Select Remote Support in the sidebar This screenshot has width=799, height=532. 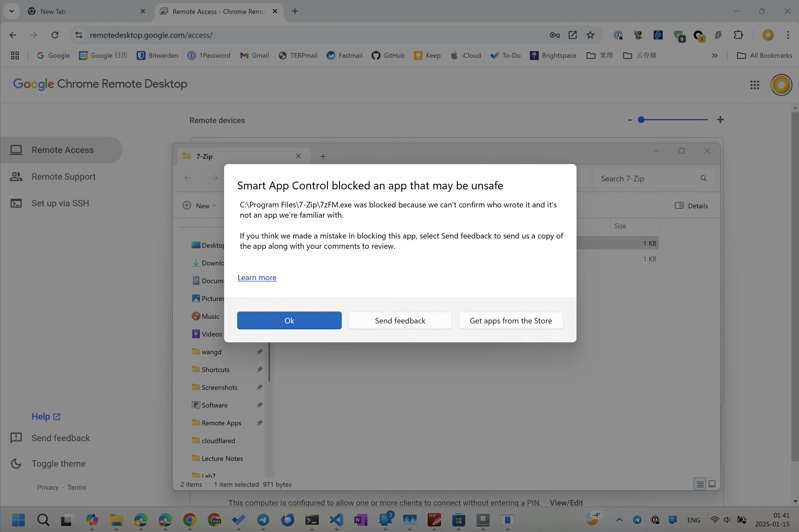(x=63, y=176)
